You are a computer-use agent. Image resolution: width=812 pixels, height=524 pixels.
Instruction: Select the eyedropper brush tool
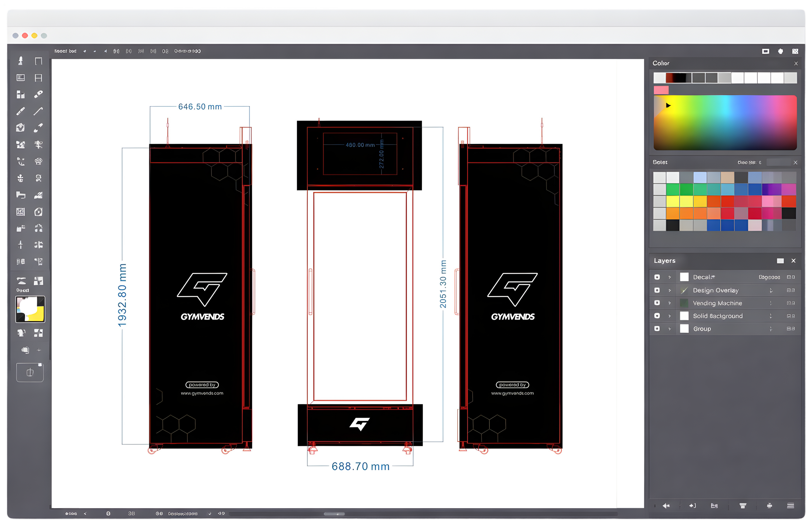[x=38, y=128]
